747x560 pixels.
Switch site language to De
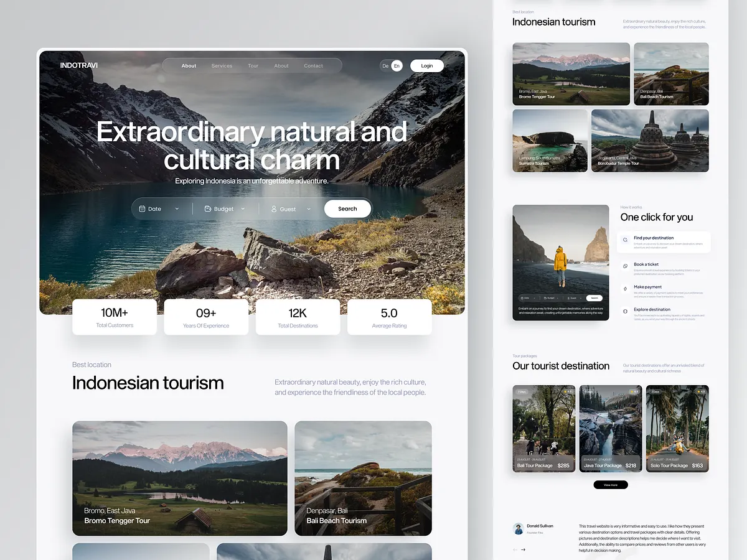pos(385,65)
